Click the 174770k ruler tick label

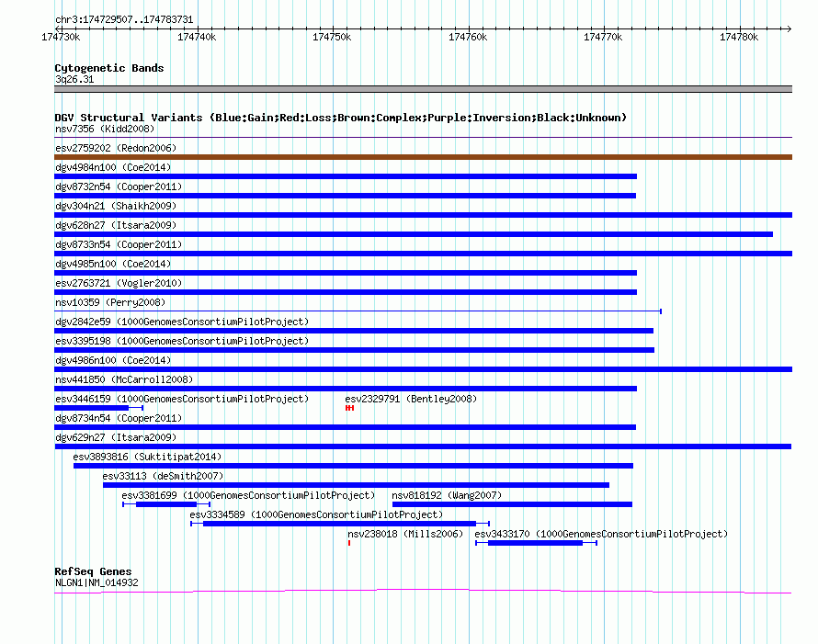603,37
